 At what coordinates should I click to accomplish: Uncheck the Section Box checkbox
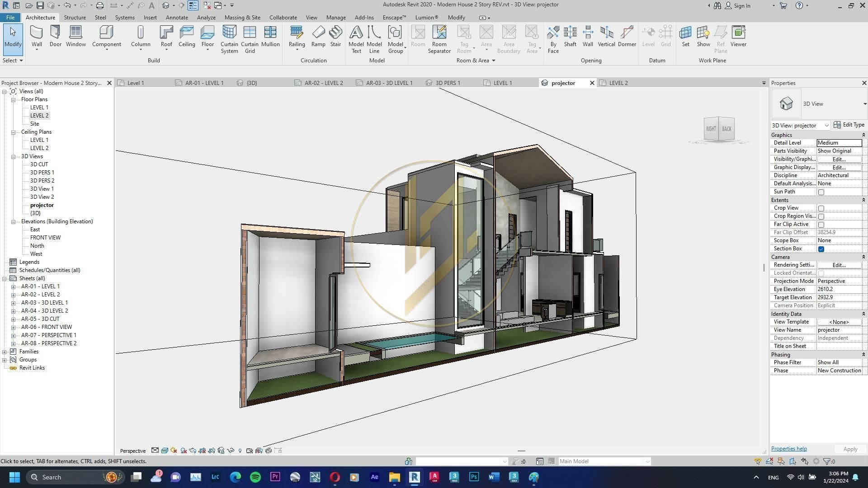pyautogui.click(x=821, y=249)
